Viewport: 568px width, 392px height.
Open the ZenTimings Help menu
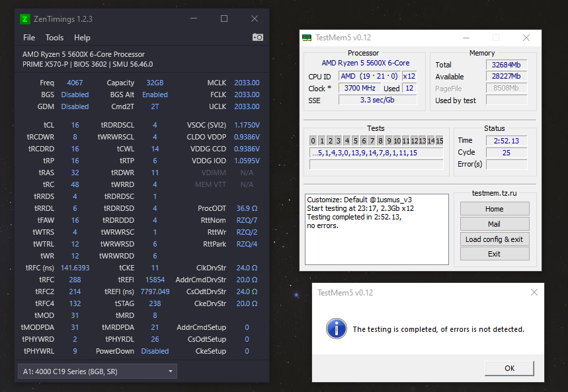tap(82, 38)
